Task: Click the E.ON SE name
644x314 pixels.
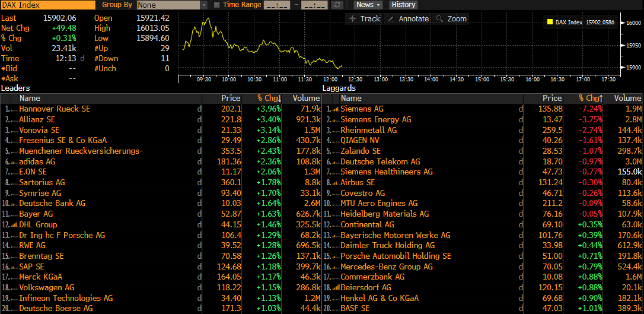Action: [33, 172]
